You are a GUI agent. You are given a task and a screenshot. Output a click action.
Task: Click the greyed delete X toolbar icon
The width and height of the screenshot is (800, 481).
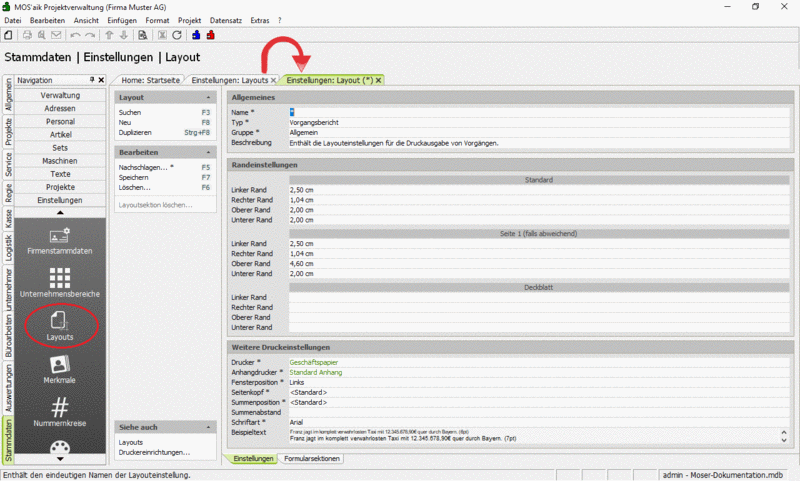click(162, 35)
